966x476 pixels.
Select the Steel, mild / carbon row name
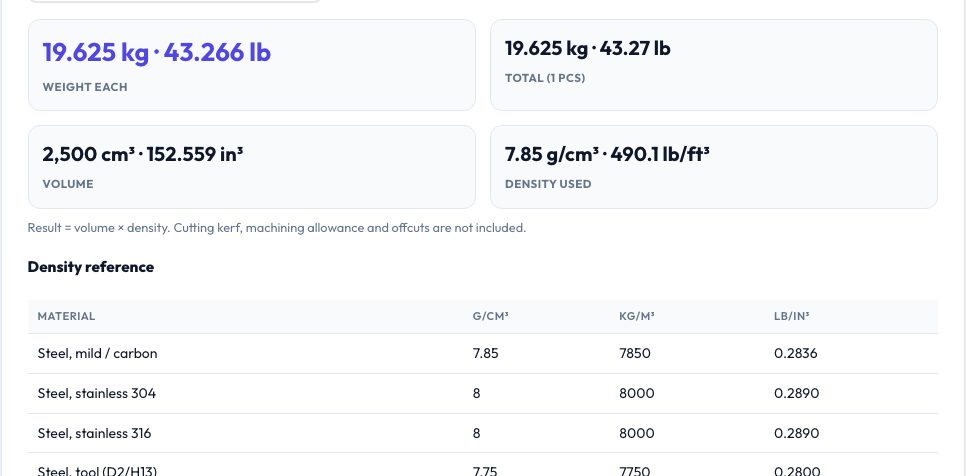[x=97, y=353]
